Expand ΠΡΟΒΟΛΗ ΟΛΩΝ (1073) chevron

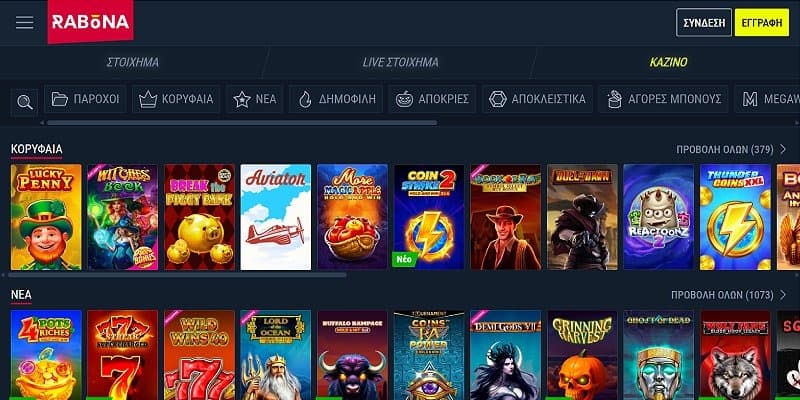click(783, 295)
